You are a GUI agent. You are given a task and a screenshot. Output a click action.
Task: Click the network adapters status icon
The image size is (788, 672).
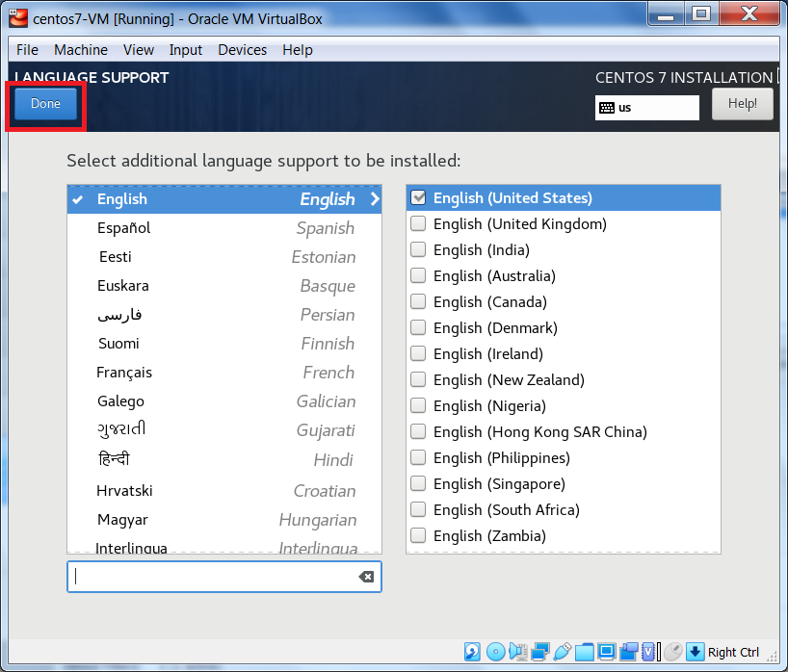click(540, 652)
